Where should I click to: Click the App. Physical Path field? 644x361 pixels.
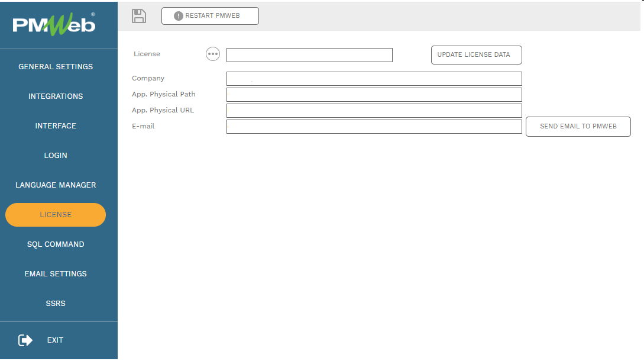pyautogui.click(x=374, y=95)
